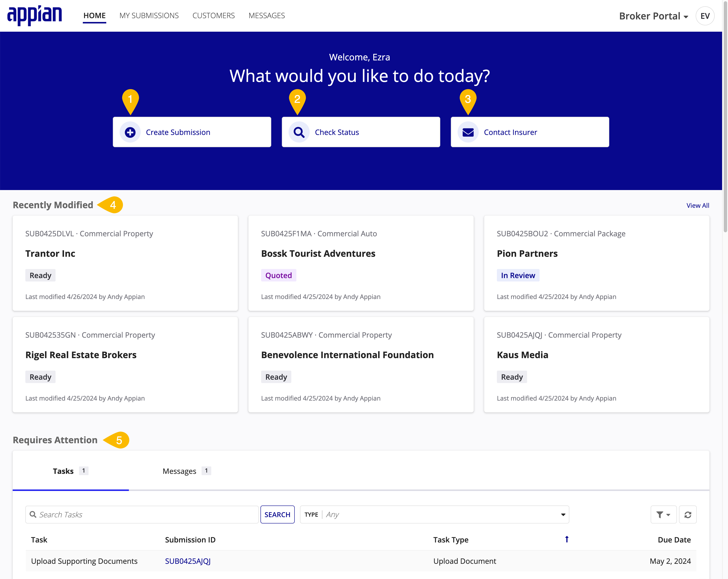Open the Trantor Inc card
The width and height of the screenshot is (728, 579).
tap(125, 263)
